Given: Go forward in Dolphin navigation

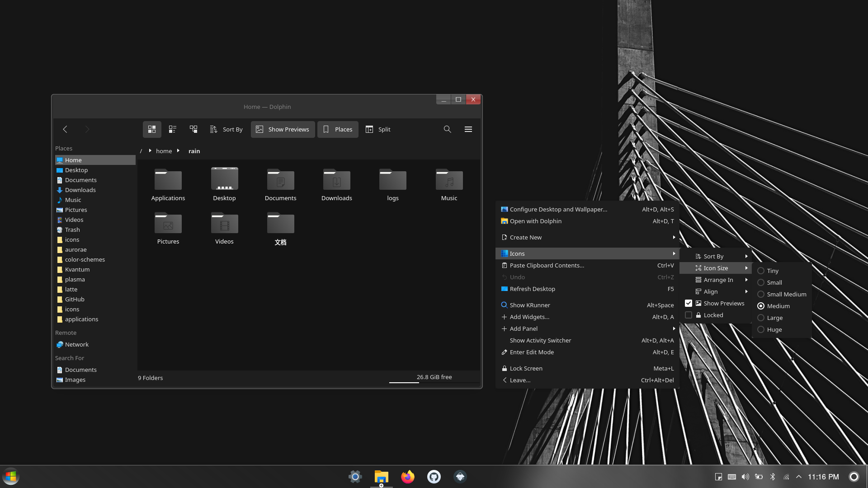Looking at the screenshot, I should pos(87,129).
